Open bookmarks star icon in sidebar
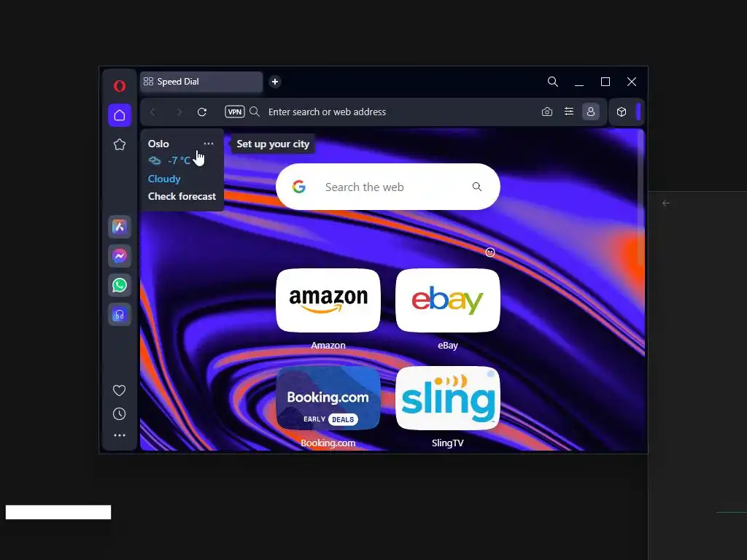747x560 pixels. (120, 145)
